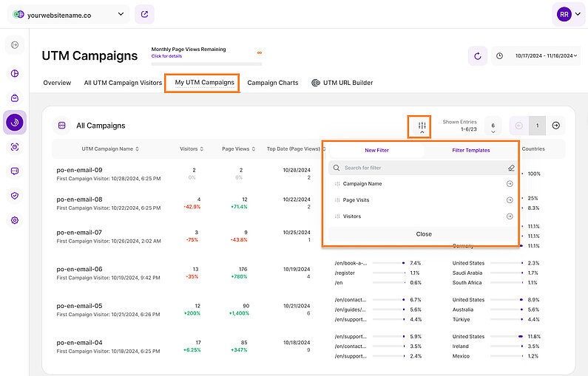Go to next page arrow
Screen dimensions: 588x376
click(555, 126)
